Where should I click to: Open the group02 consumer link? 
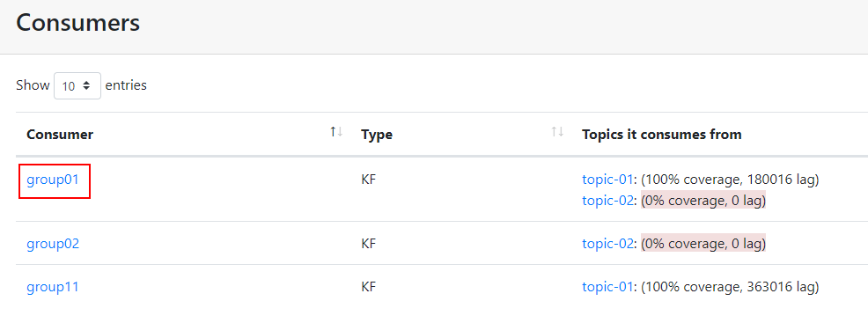(x=53, y=244)
